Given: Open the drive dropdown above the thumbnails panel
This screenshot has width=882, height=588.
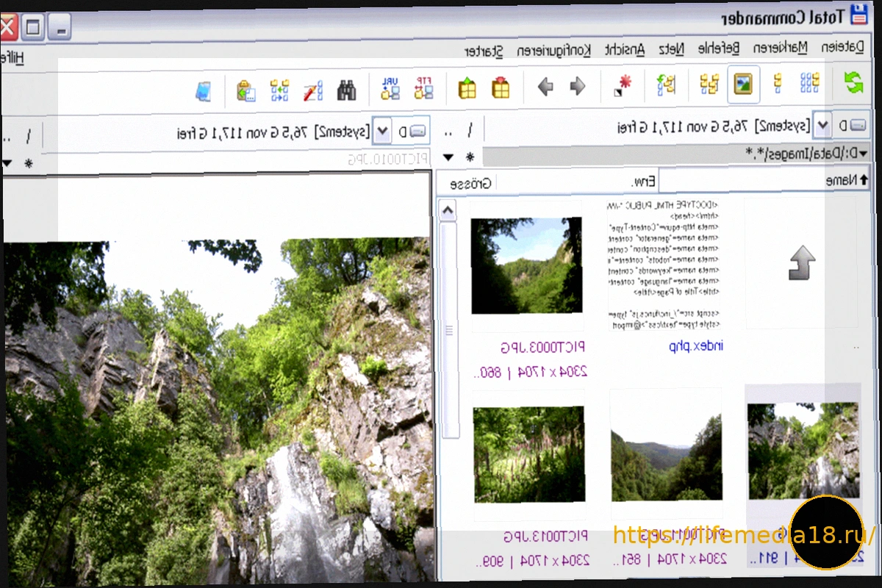Looking at the screenshot, I should point(823,126).
